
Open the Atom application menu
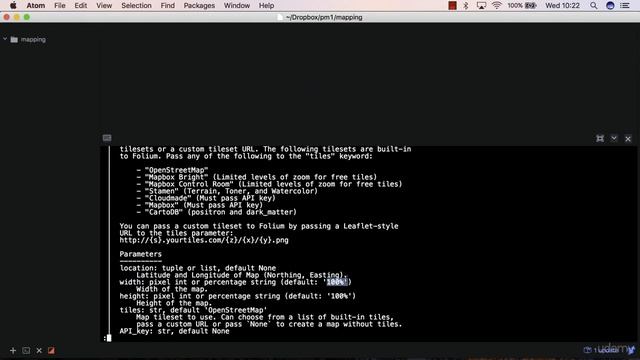36,6
